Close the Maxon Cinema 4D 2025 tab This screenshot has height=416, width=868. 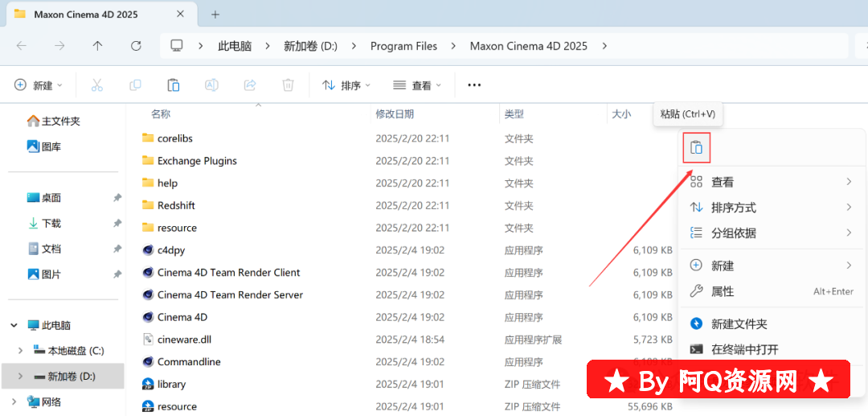(180, 14)
